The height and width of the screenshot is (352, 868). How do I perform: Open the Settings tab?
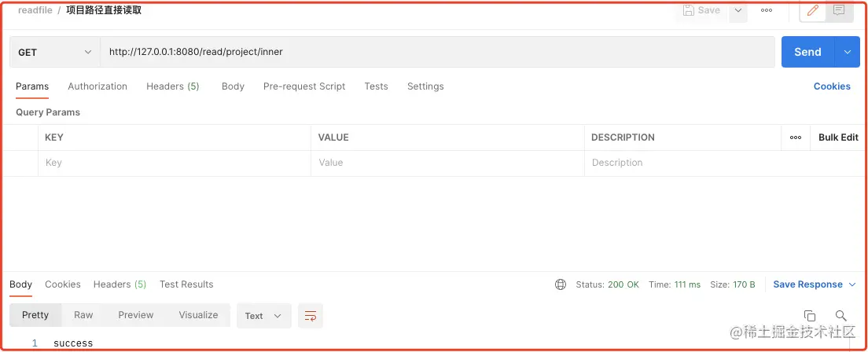pos(425,86)
